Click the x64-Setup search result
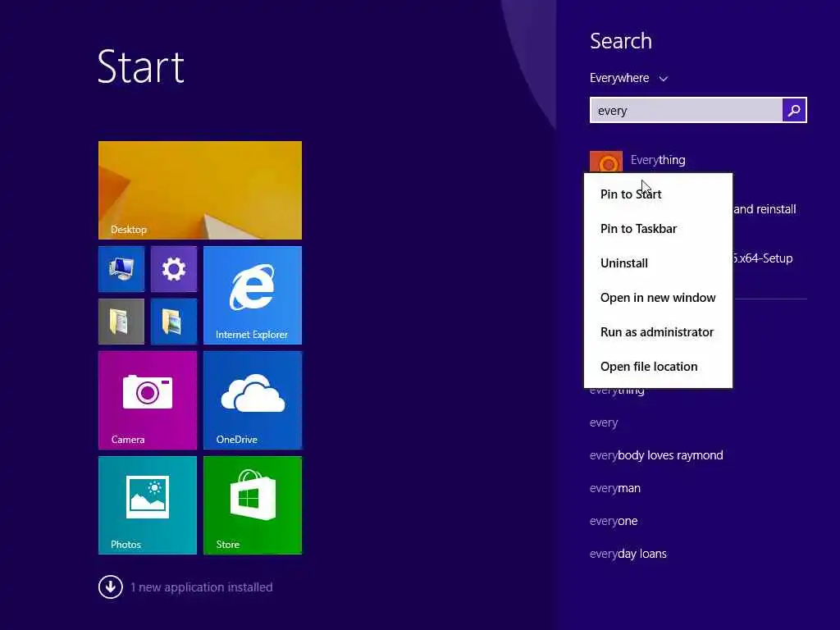The height and width of the screenshot is (630, 840). 763,258
